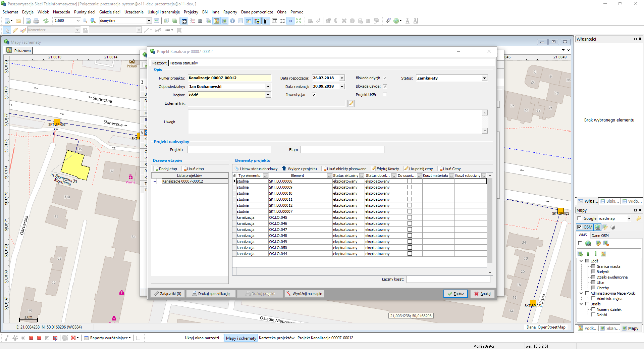Collapse the Łódź layer tree node
Screen dimensions: 644x349
click(x=581, y=261)
